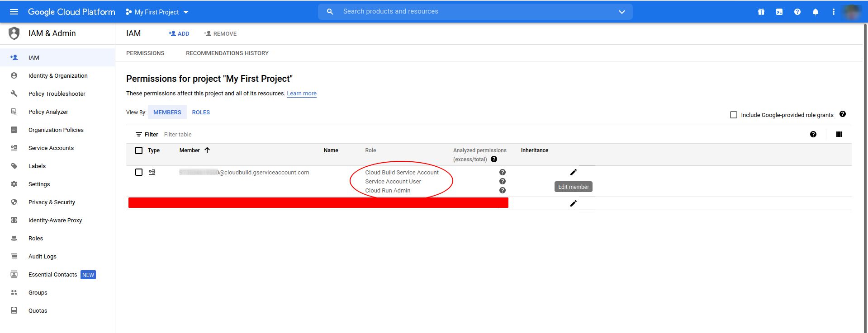This screenshot has height=333, width=868.
Task: View notifications bell icon
Action: [816, 12]
